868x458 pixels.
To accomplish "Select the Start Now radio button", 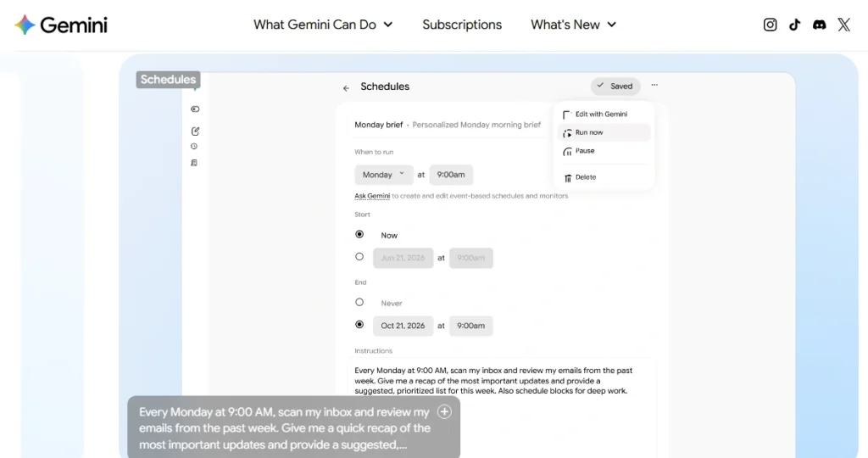I will [x=359, y=234].
